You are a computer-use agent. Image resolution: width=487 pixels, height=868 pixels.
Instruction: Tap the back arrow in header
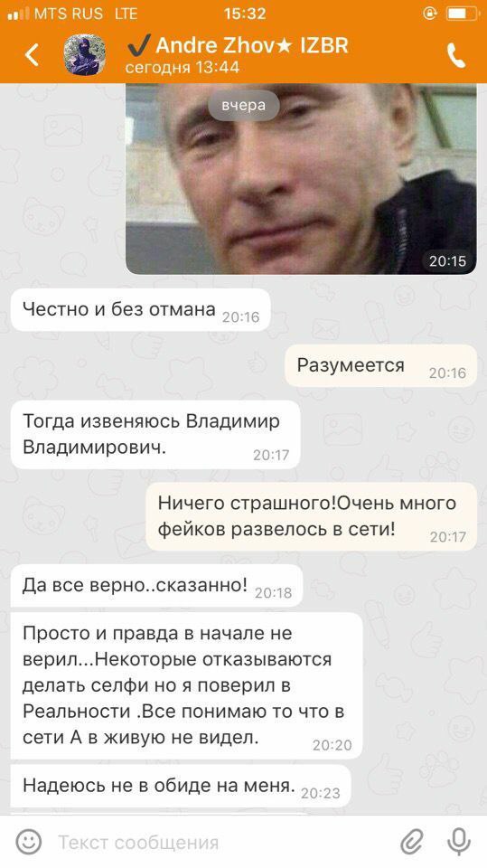[33, 55]
